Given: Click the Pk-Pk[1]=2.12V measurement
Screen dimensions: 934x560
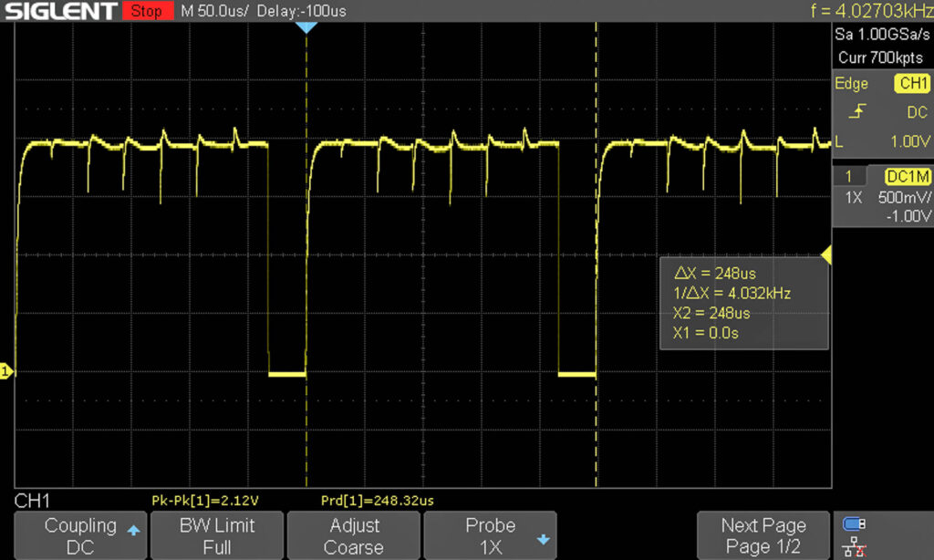Looking at the screenshot, I should (x=205, y=501).
